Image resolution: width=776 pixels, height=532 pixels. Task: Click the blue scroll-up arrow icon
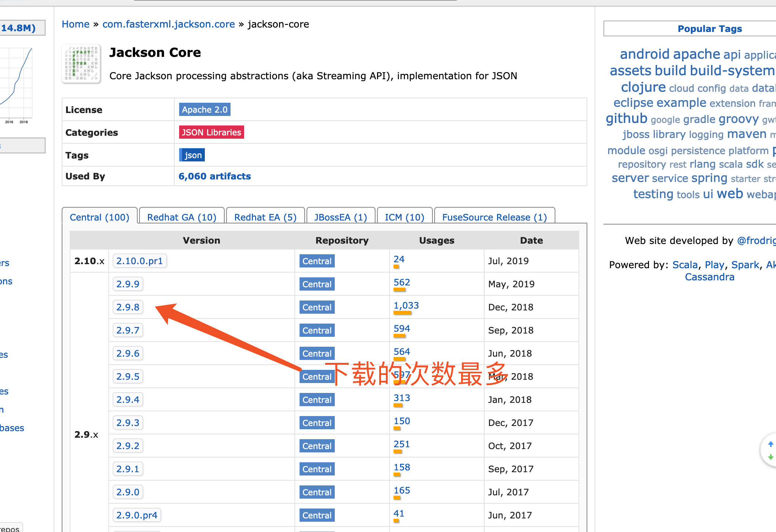770,444
